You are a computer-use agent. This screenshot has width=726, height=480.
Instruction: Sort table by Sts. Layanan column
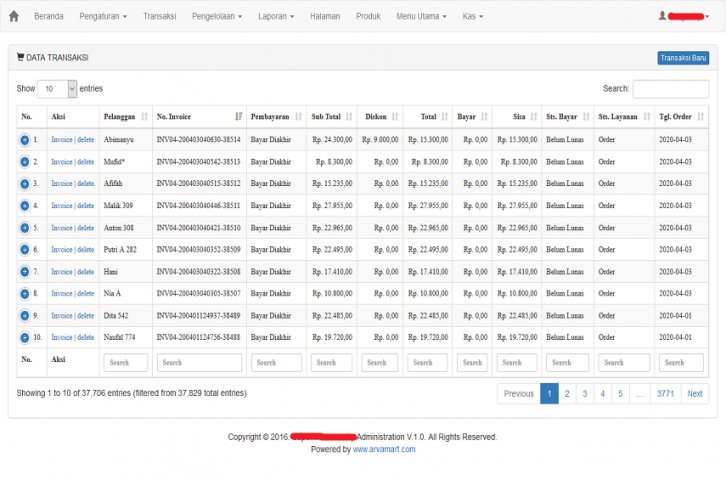coord(624,117)
